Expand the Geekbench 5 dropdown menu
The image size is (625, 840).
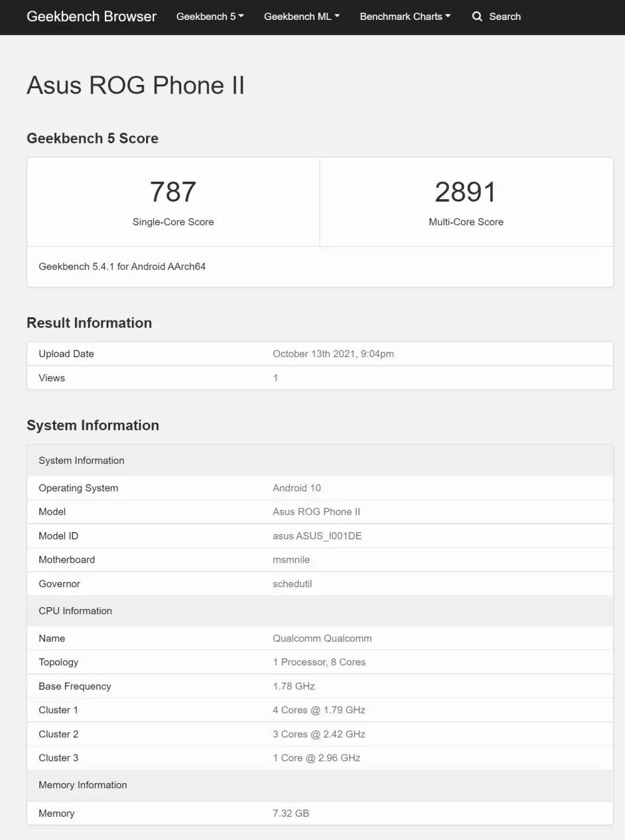(x=210, y=17)
